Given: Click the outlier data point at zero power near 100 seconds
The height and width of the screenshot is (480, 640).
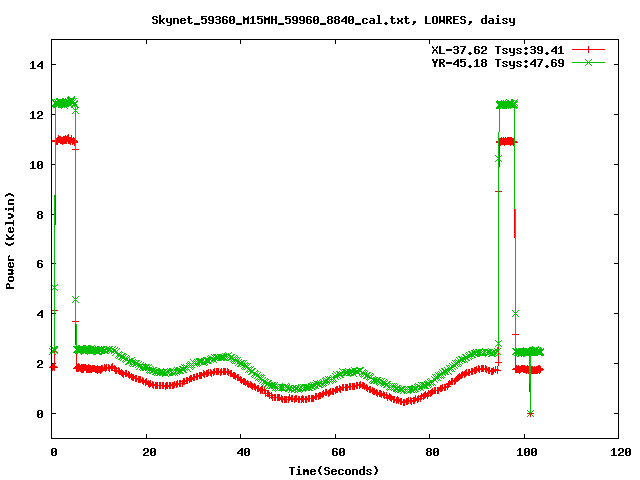Looking at the screenshot, I should (530, 413).
